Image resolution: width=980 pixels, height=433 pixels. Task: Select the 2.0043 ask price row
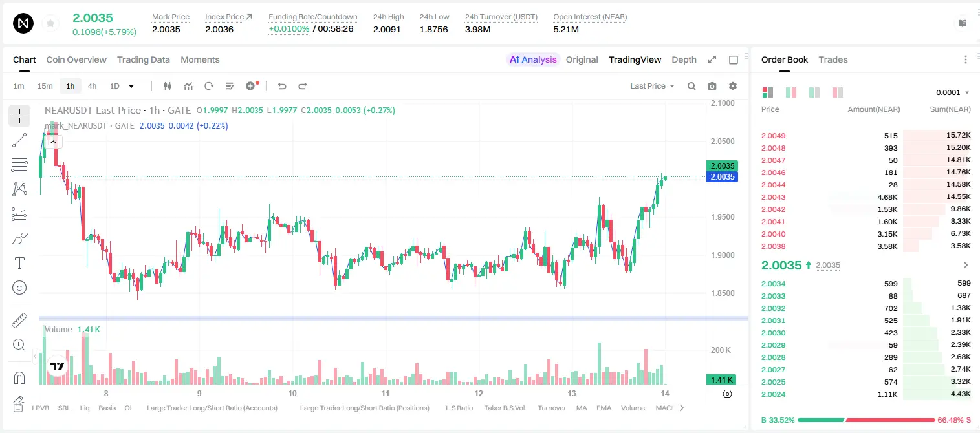(x=866, y=197)
